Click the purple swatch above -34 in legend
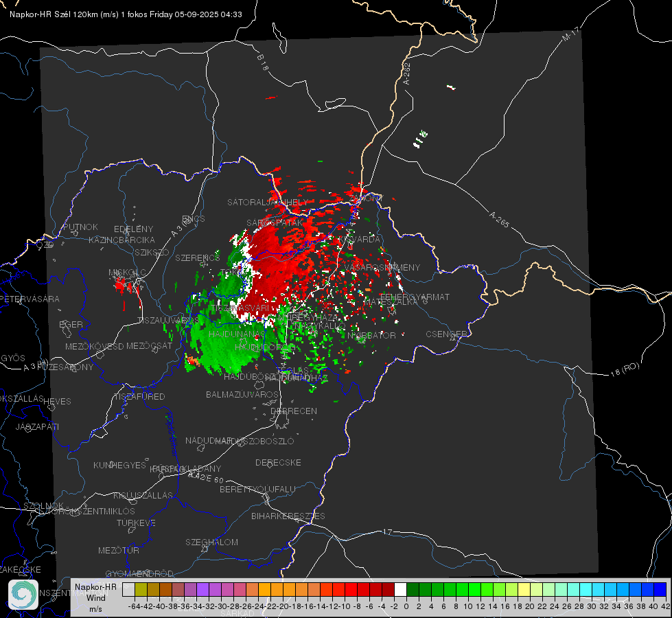This screenshot has width=672, height=618. point(202,589)
